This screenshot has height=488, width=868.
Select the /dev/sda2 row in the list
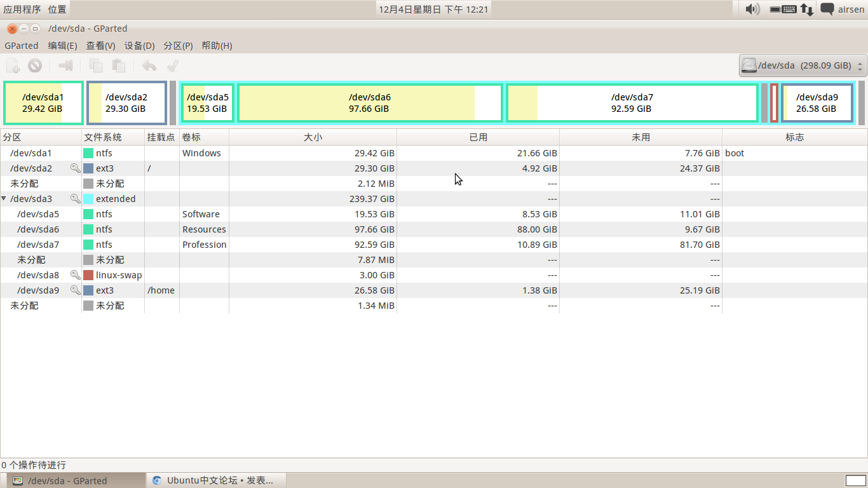(434, 168)
